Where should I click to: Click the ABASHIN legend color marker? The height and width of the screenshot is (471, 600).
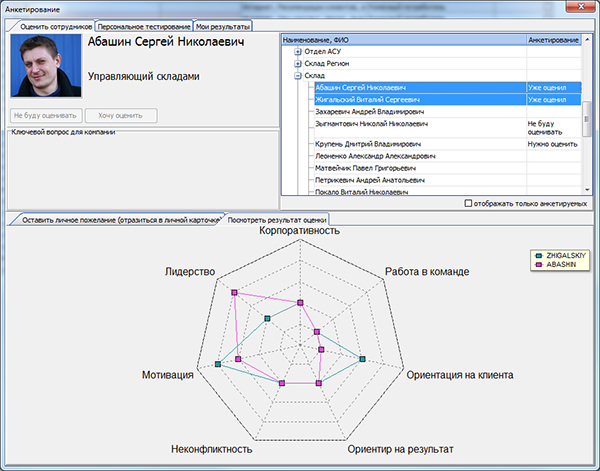coord(536,265)
